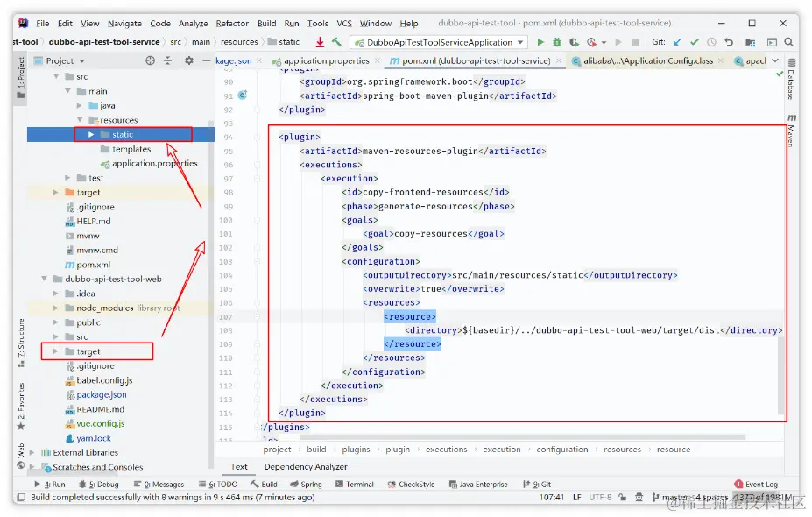Open the Analyze menu

tap(194, 24)
